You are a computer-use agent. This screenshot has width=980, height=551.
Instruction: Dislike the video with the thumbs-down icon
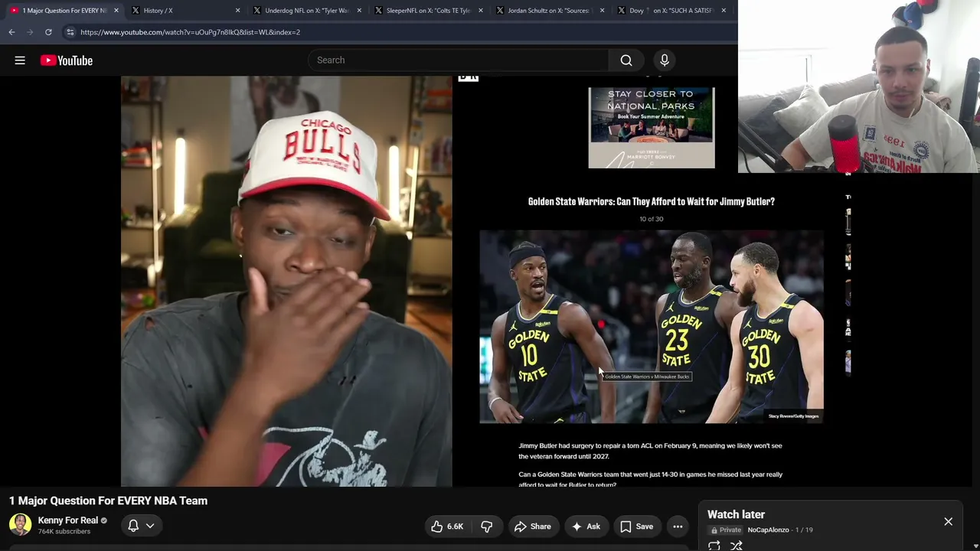[x=487, y=527]
